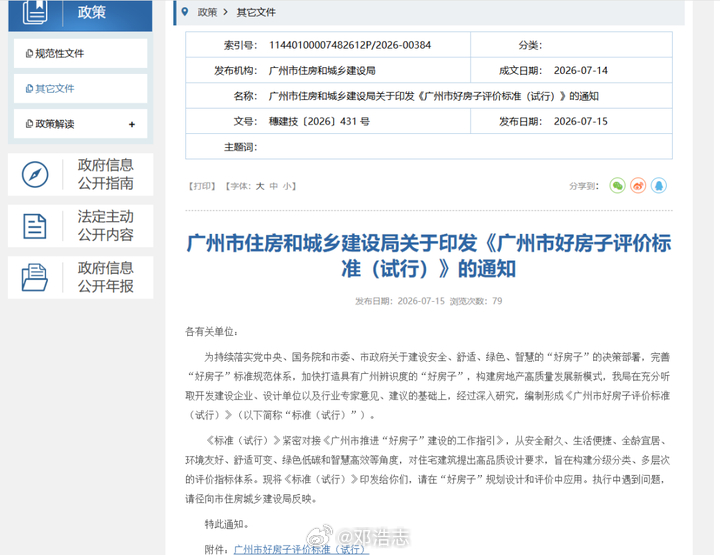Click the WeChat share icon
The width and height of the screenshot is (720, 555).
[618, 186]
